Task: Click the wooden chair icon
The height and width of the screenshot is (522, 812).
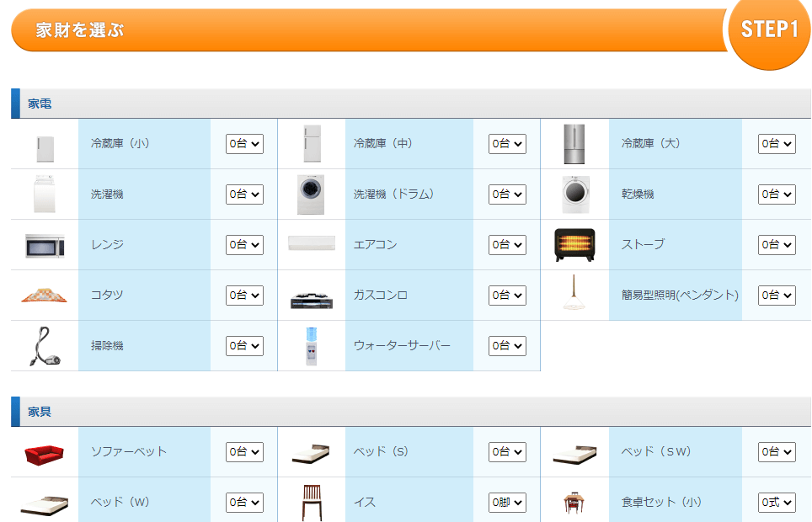Action: 311,503
